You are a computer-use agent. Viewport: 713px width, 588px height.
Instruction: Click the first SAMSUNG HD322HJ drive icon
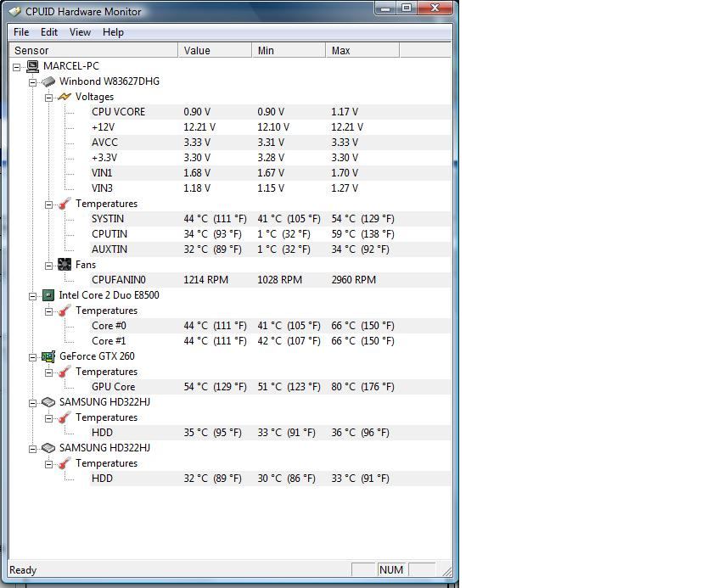pos(48,402)
